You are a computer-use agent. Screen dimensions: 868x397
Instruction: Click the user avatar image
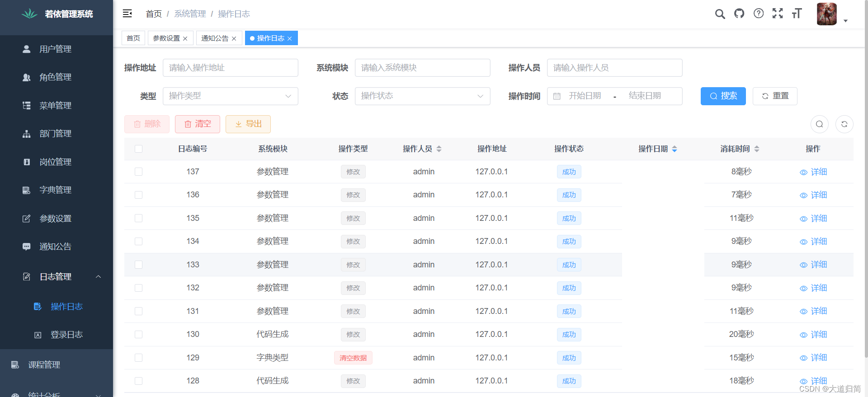tap(827, 14)
